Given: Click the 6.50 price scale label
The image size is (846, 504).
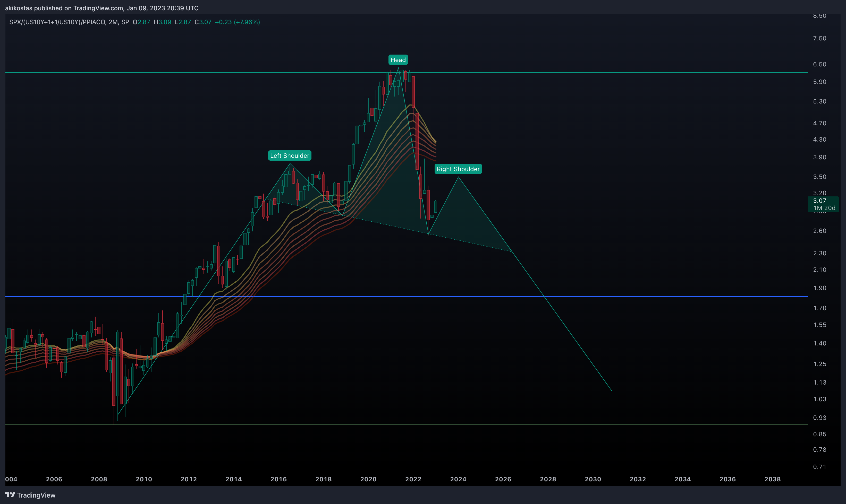Looking at the screenshot, I should (x=819, y=64).
